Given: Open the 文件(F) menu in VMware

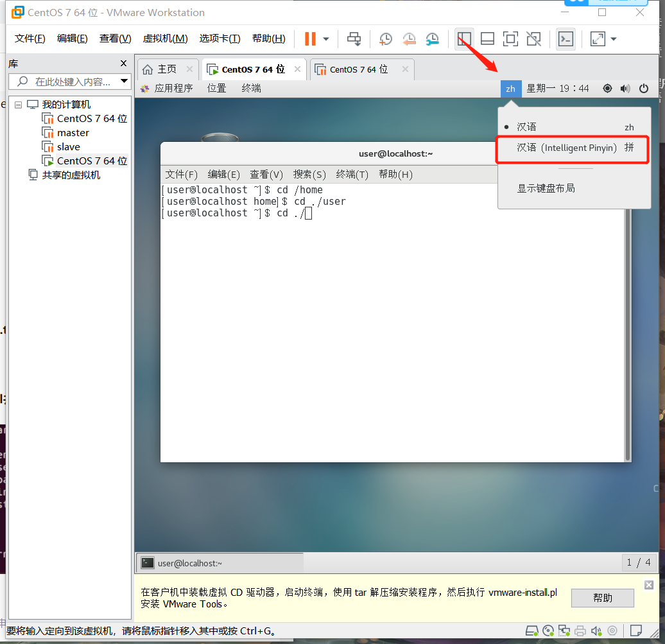Looking at the screenshot, I should pos(30,39).
